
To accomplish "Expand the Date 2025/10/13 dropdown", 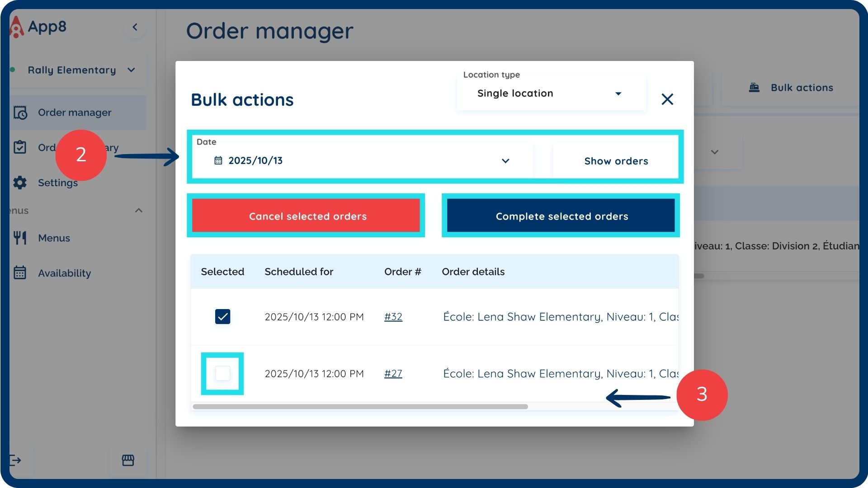I will pos(505,161).
